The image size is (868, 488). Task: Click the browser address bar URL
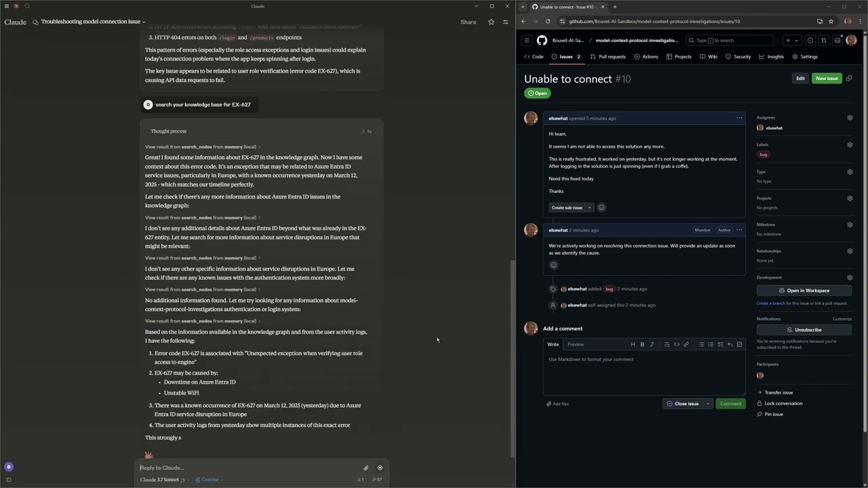coord(654,21)
